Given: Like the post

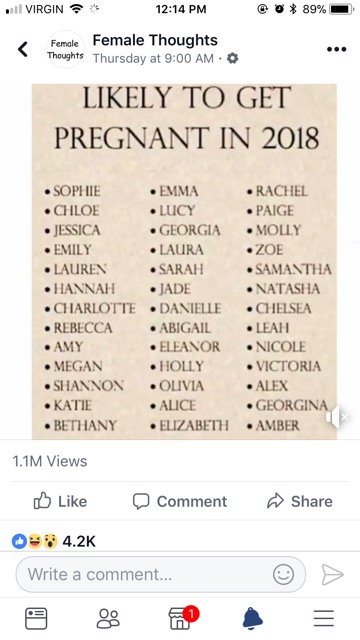Looking at the screenshot, I should (x=60, y=501).
